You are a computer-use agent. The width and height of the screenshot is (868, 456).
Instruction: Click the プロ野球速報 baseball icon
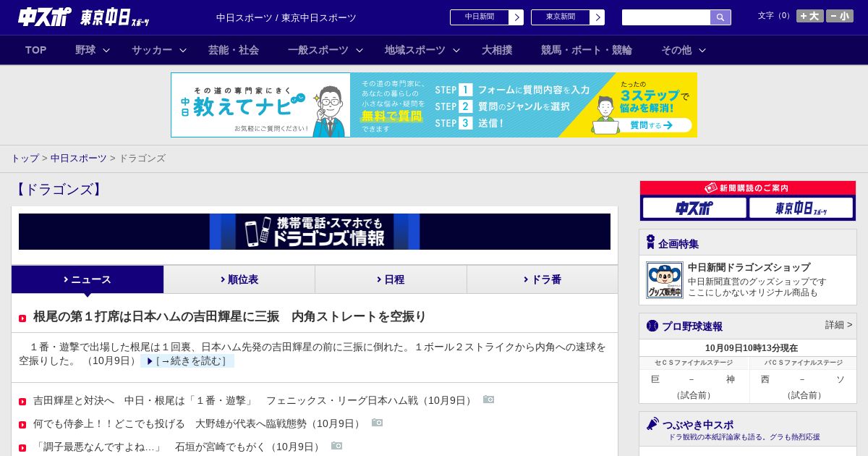[x=652, y=326]
